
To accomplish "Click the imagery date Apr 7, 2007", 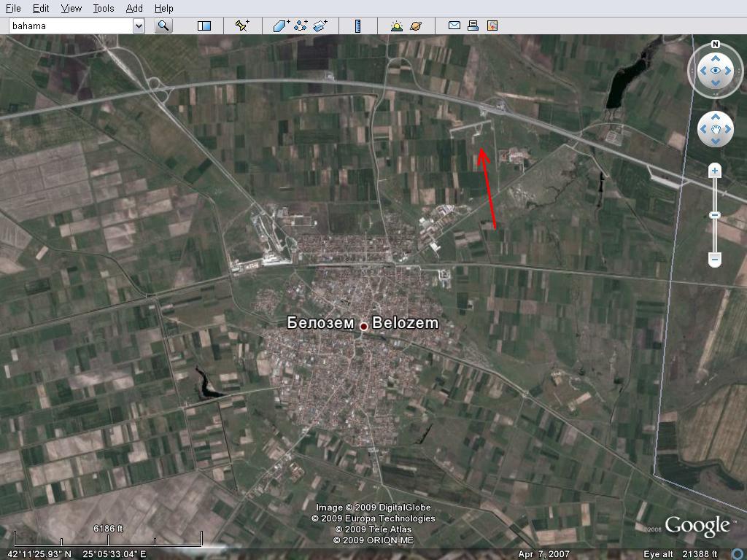I will coord(543,554).
